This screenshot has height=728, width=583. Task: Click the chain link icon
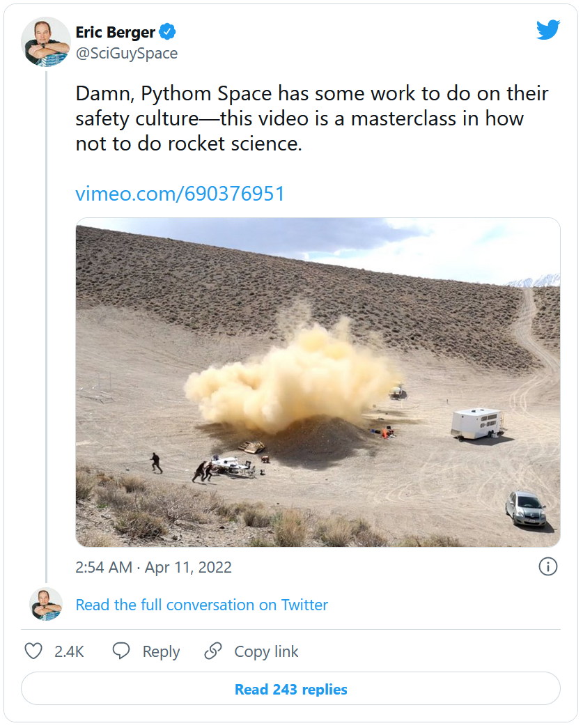(212, 651)
